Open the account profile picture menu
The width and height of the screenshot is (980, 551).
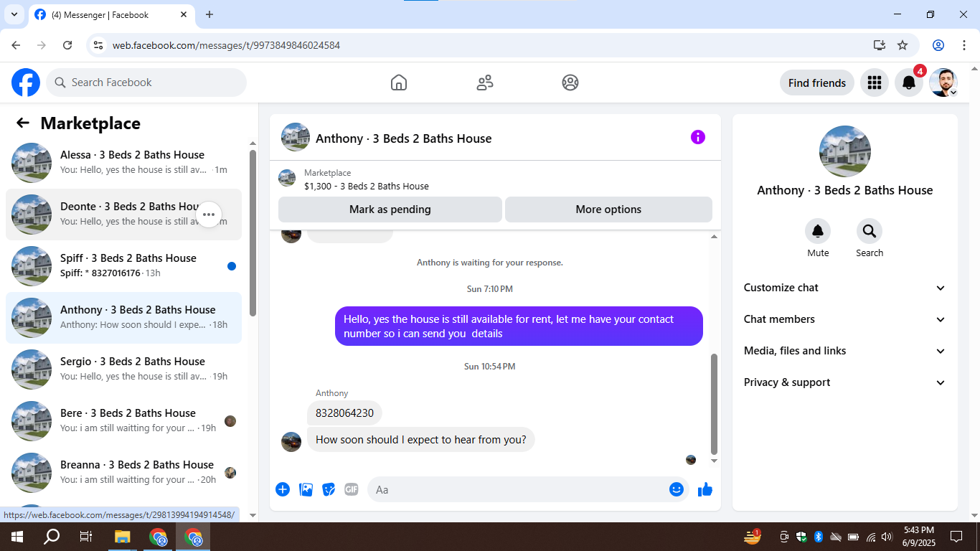943,83
